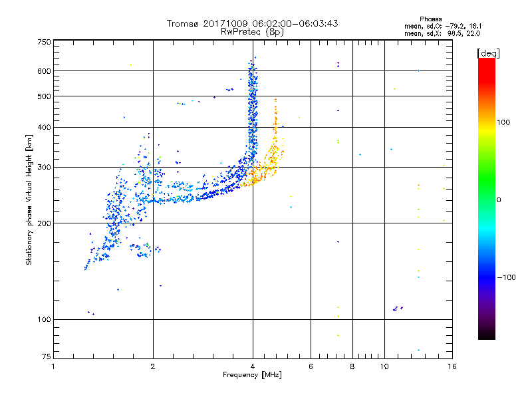Click the green zone of the colorbar near 0
The image size is (532, 399).
point(487,190)
